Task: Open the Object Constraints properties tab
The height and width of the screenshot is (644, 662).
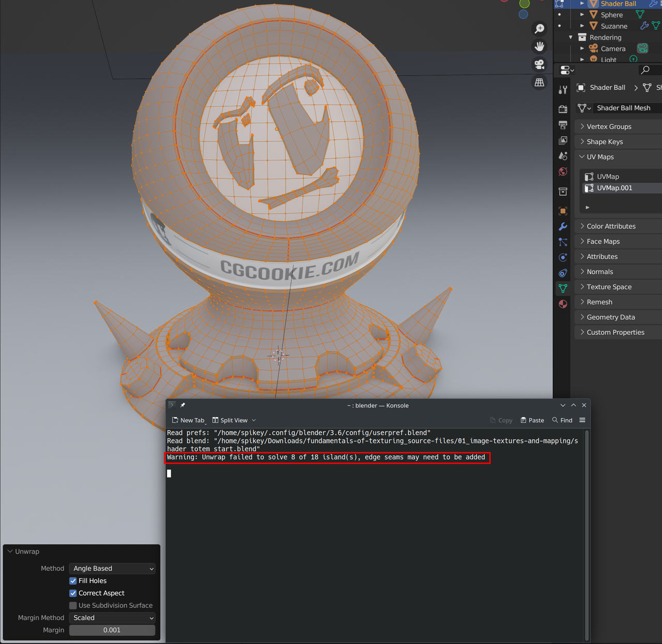Action: coord(563,273)
